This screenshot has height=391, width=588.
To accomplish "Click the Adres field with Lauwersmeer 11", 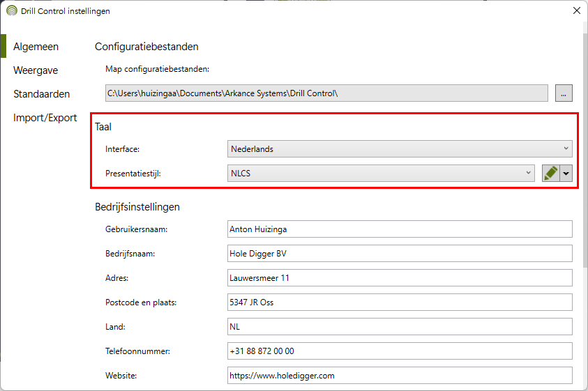I will click(x=400, y=278).
